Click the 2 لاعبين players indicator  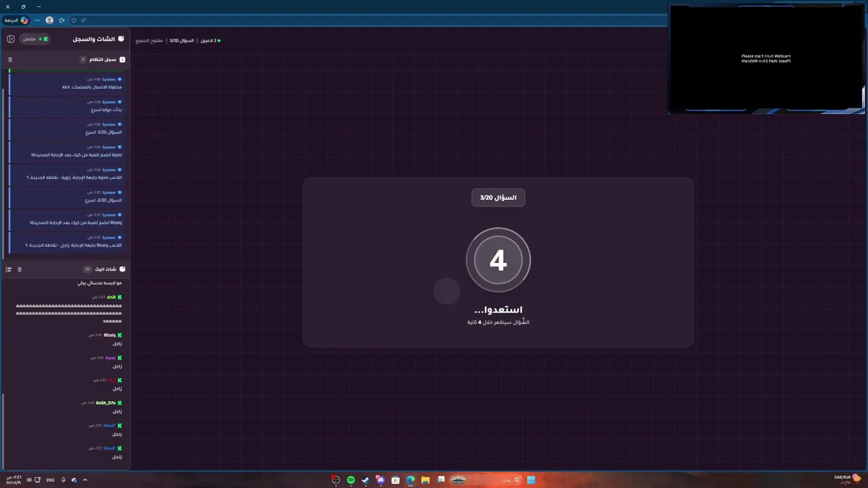coord(210,41)
